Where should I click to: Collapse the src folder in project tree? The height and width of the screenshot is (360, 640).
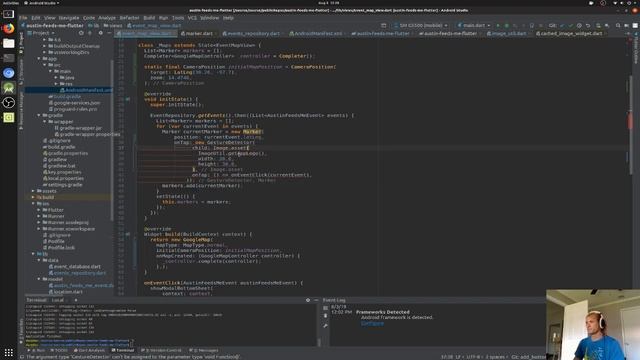45,65
